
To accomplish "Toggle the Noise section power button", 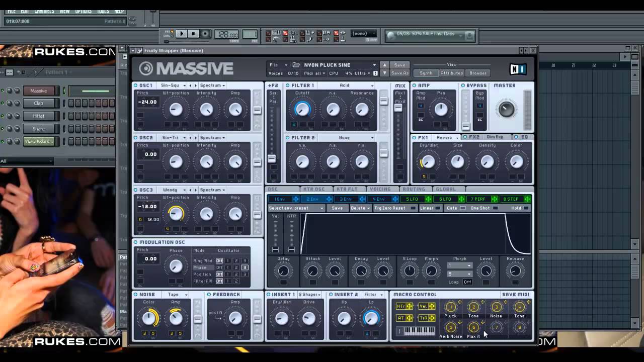I will (136, 295).
